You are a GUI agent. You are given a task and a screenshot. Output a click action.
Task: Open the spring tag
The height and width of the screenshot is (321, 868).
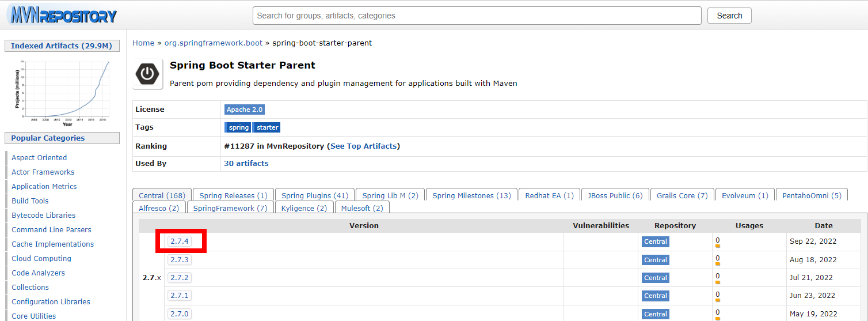[238, 127]
